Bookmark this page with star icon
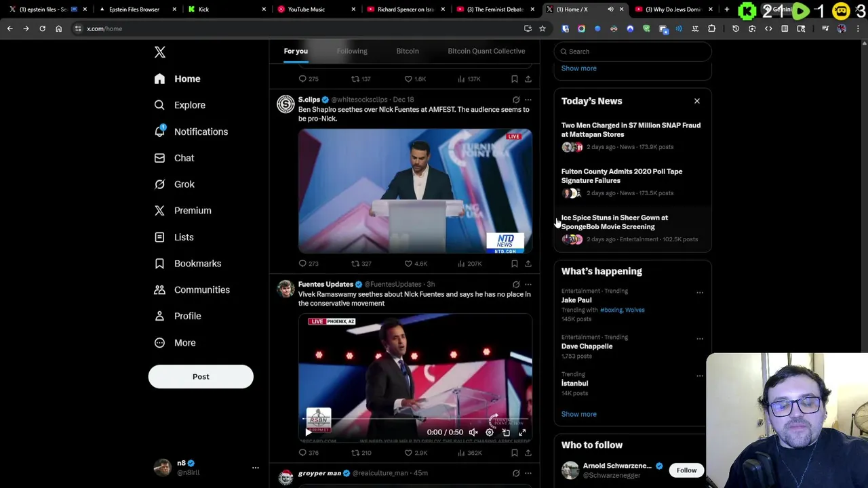Viewport: 868px width, 488px height. pos(542,28)
